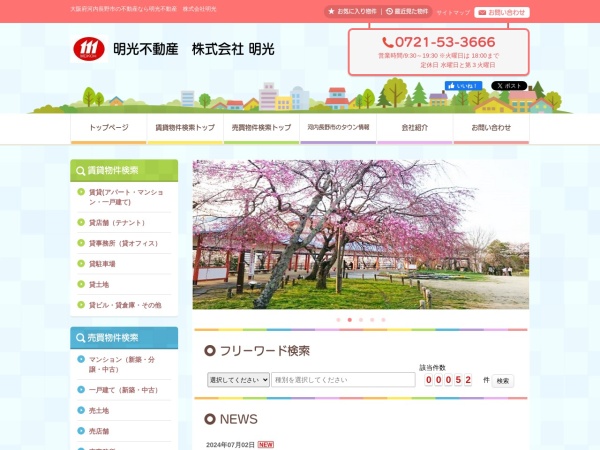600x450 pixels.
Task: Click the お問い合わせ envelope button in header
Action: (502, 12)
